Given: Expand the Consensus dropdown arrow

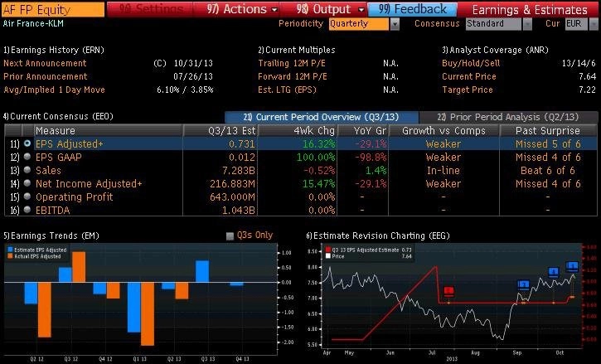Looking at the screenshot, I should click(x=527, y=24).
